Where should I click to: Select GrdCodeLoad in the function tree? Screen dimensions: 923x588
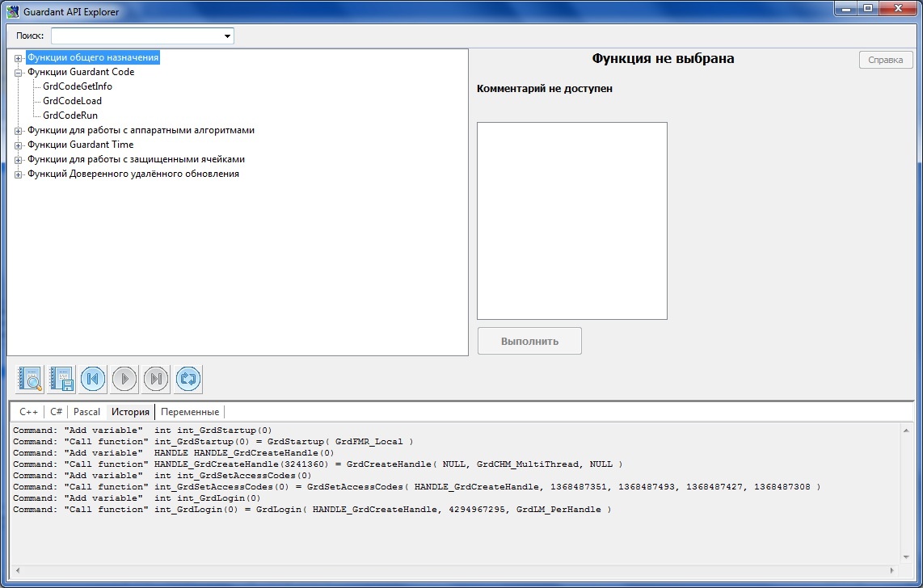pos(72,101)
